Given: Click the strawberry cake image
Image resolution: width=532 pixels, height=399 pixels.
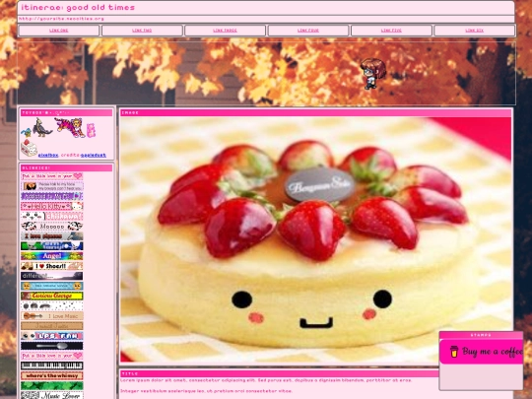Looking at the screenshot, I should [x=316, y=239].
